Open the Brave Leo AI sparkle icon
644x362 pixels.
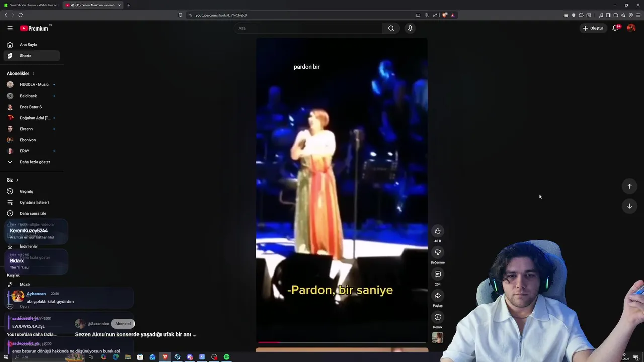pos(623,15)
